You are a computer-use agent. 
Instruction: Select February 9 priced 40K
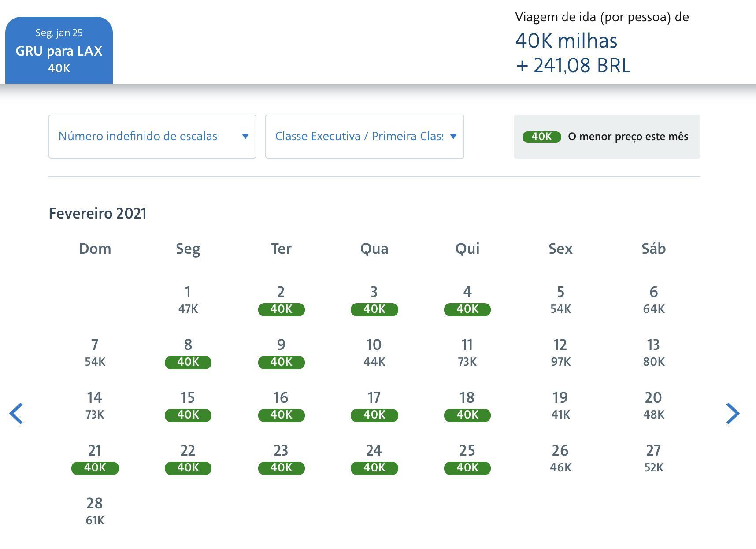click(x=281, y=352)
